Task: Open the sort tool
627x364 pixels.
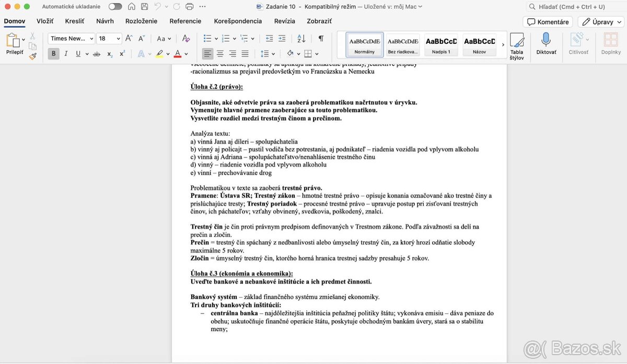Action: tap(301, 38)
